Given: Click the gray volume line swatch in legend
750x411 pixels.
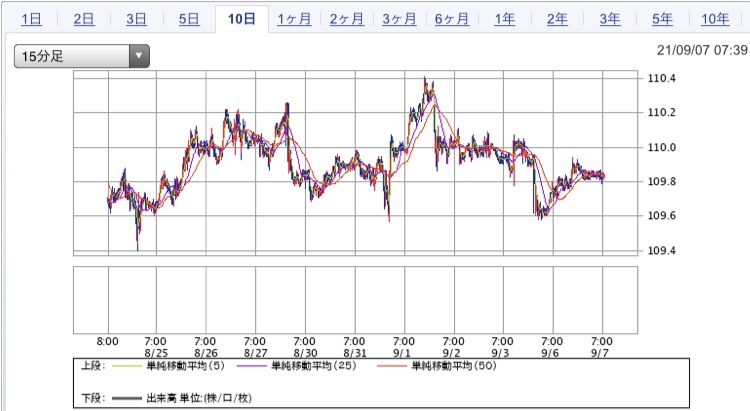Looking at the screenshot, I should [x=126, y=398].
